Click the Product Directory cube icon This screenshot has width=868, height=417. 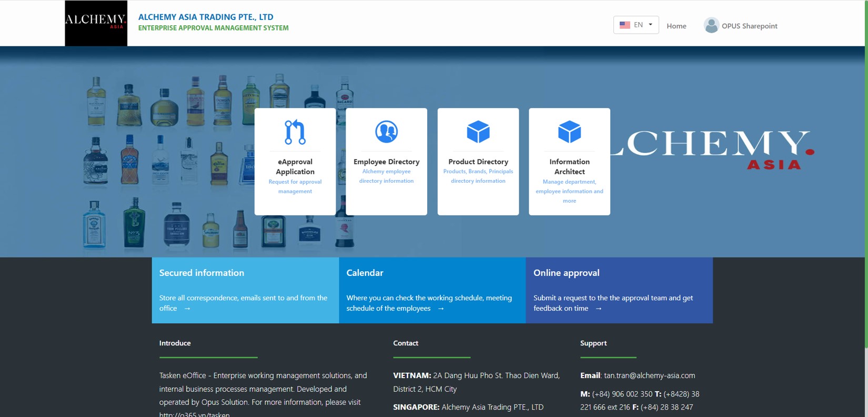click(478, 132)
